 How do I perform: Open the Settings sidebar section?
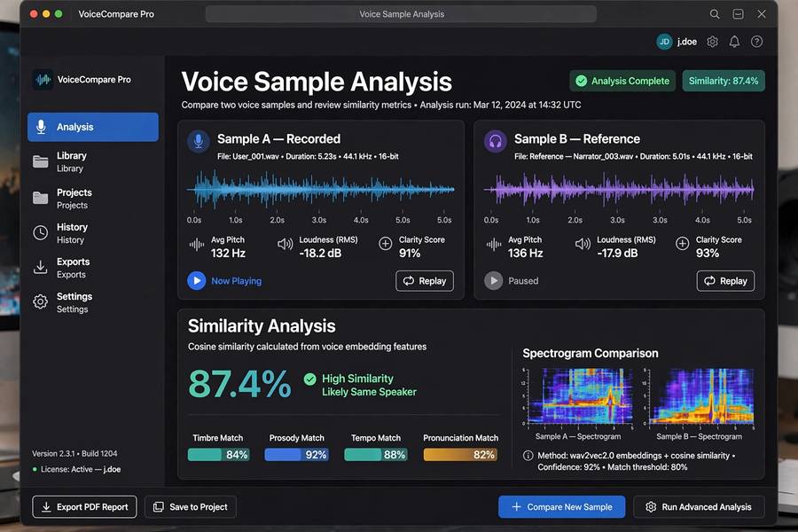coord(93,302)
